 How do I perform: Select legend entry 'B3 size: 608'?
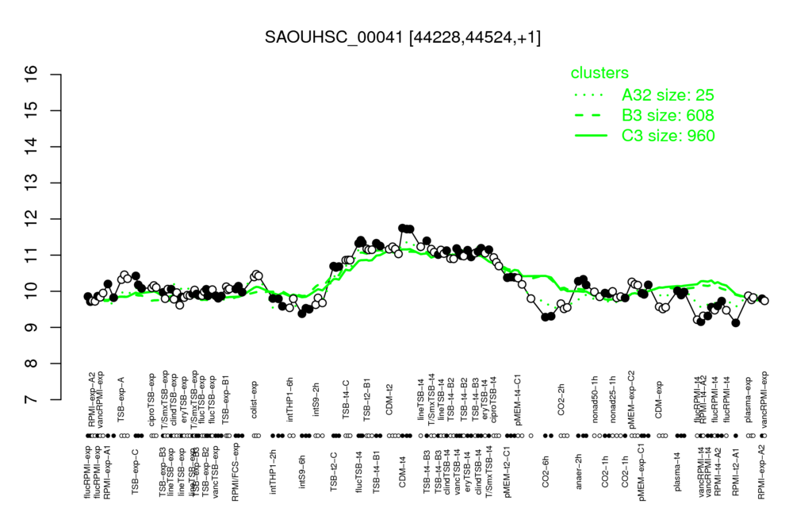click(x=668, y=115)
